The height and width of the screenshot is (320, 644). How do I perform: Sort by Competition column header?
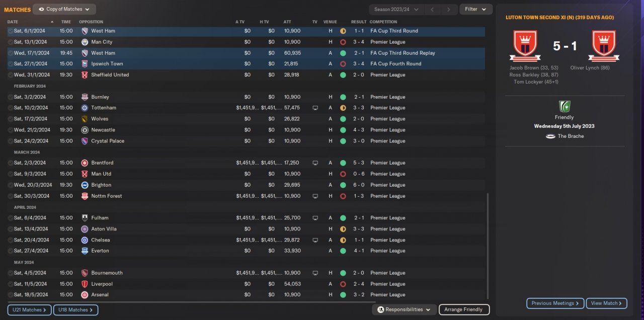point(383,22)
